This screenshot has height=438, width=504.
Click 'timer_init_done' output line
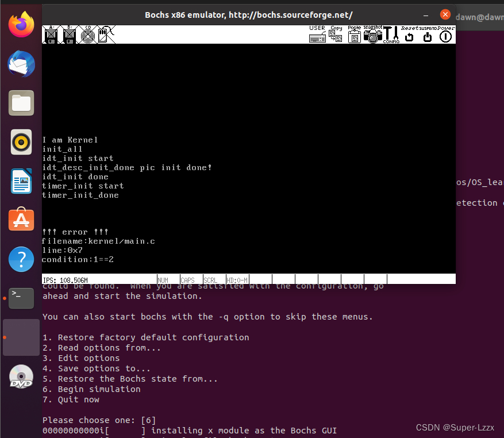(80, 195)
